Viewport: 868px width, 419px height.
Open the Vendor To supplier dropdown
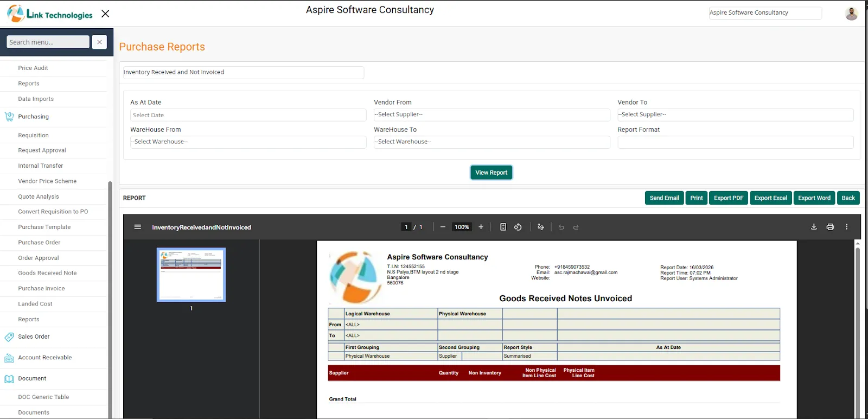[x=735, y=115]
